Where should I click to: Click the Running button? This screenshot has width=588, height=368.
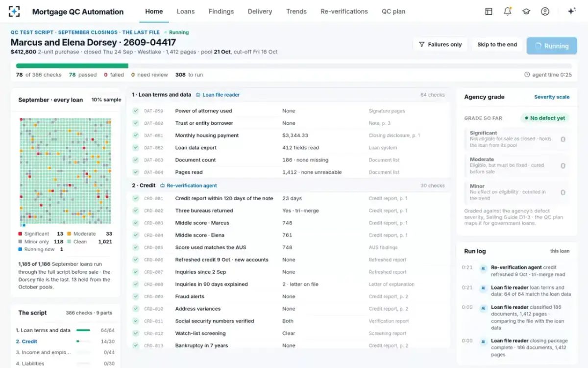[x=551, y=46]
